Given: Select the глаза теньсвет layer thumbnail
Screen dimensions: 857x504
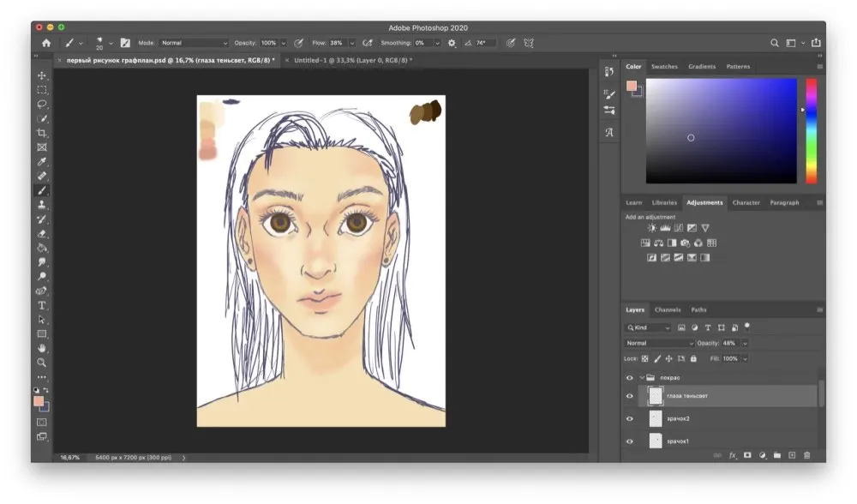Looking at the screenshot, I should coord(656,396).
